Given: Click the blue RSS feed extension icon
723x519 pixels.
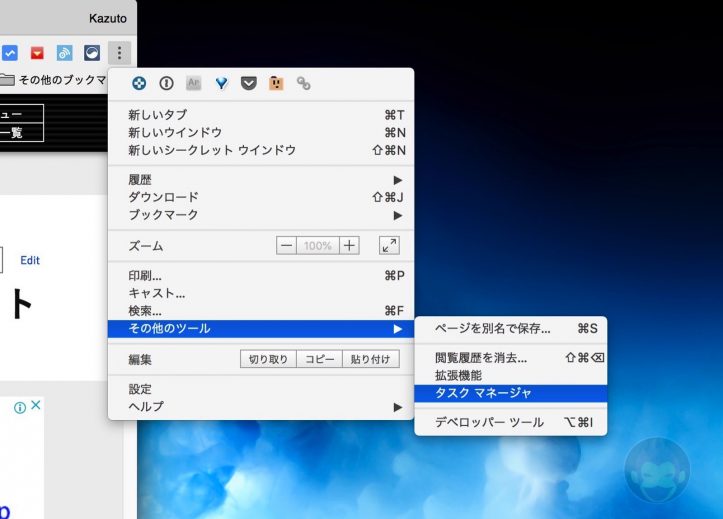Looking at the screenshot, I should point(64,53).
